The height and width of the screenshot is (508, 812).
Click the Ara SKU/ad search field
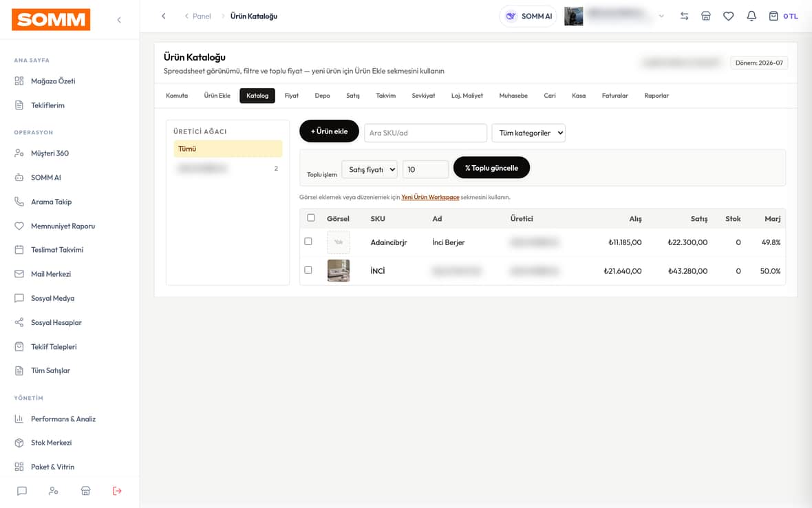(x=425, y=133)
